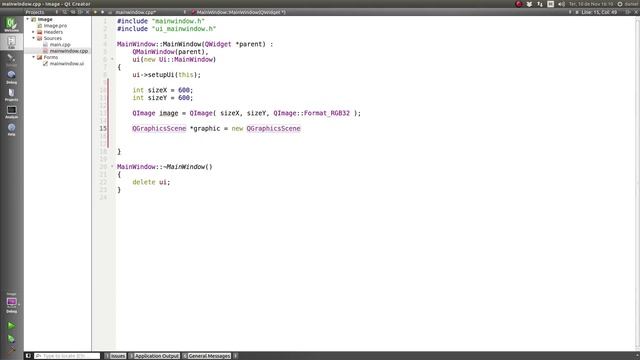
Task: Open Analyze mode in the sidebar
Action: (x=11, y=112)
